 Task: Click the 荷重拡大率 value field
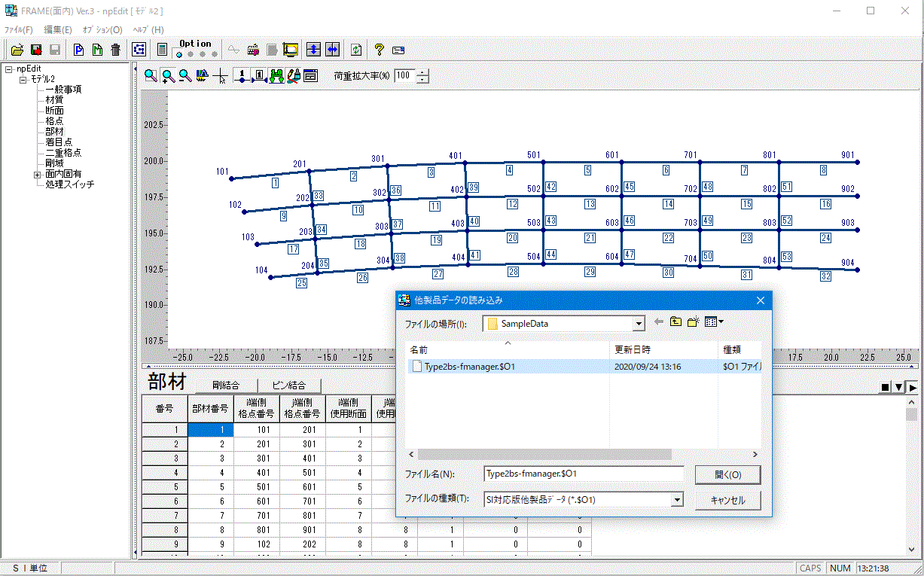(x=405, y=75)
